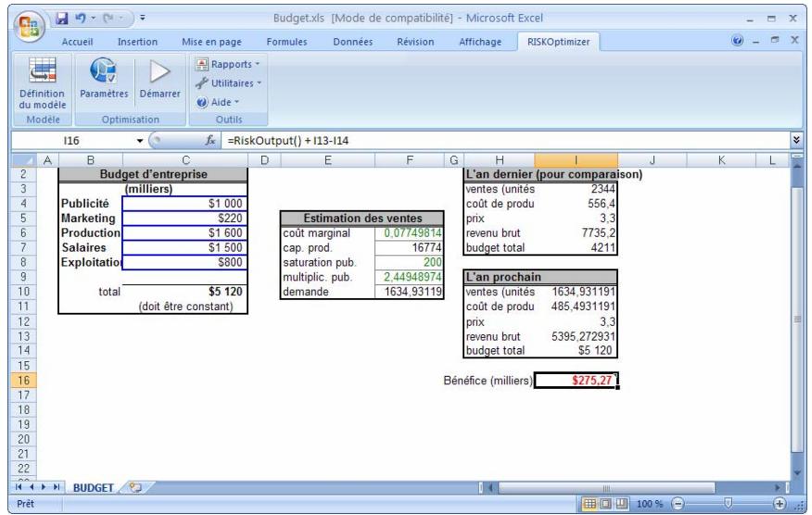Save the workbook with the floppy icon
Image resolution: width=812 pixels, height=515 pixels.
62,19
